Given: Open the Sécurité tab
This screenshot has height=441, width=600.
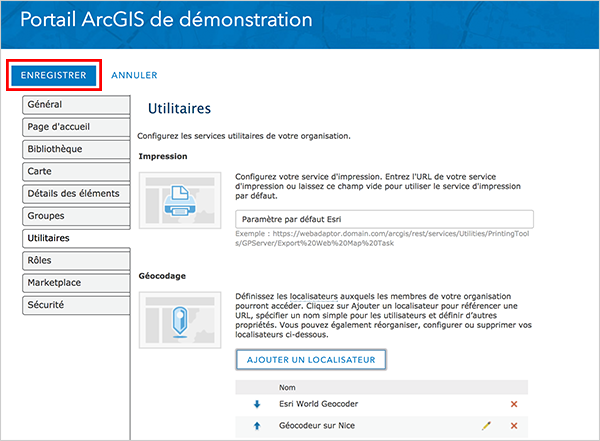Looking at the screenshot, I should point(76,305).
